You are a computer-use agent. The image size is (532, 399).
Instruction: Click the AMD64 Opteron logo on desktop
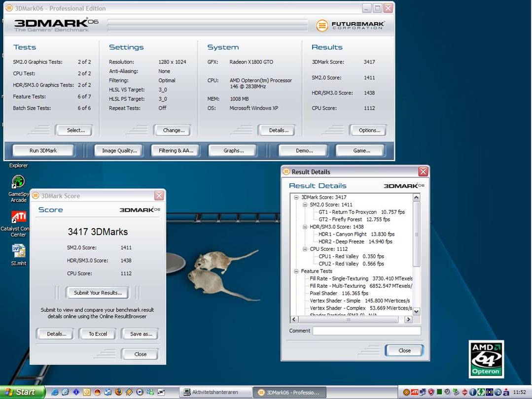pos(486,359)
